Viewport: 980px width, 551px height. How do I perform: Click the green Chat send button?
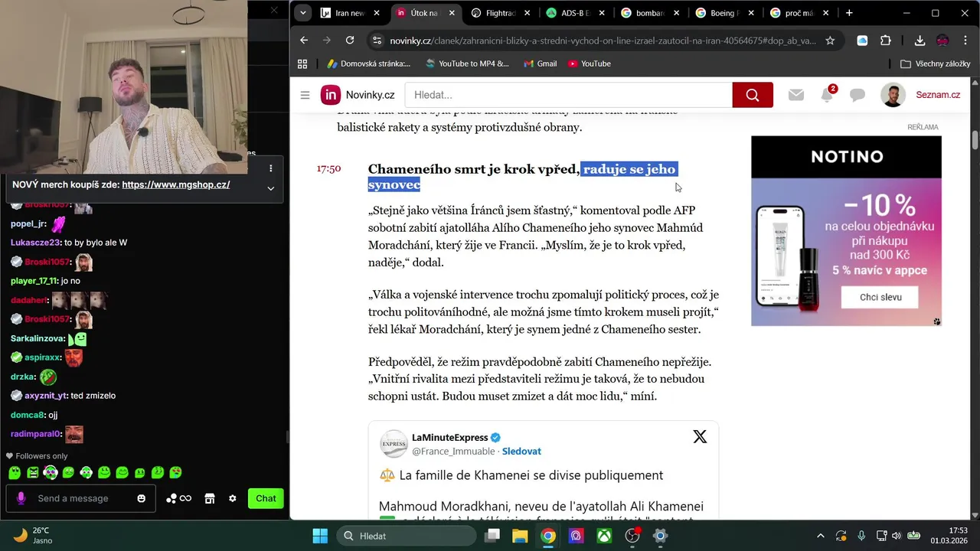click(x=266, y=498)
